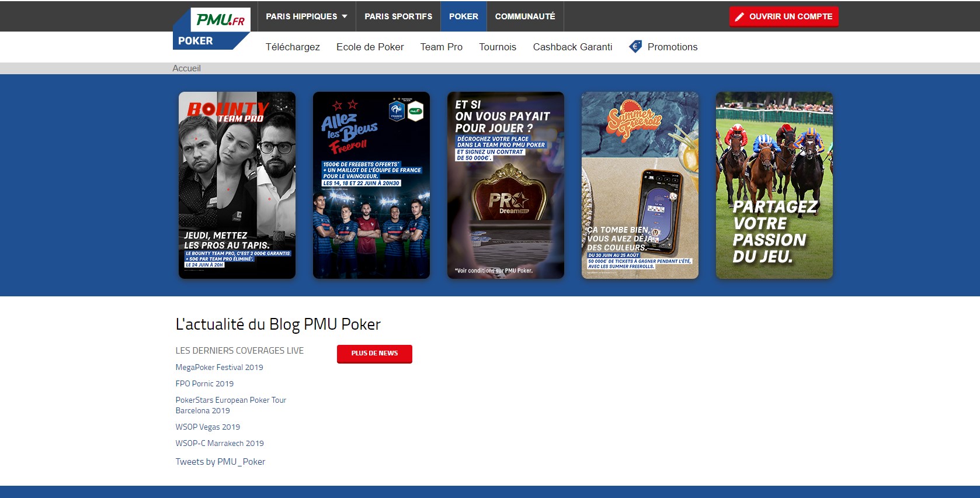
Task: Expand the Paris Hippiques dropdown arrow
Action: tap(345, 16)
